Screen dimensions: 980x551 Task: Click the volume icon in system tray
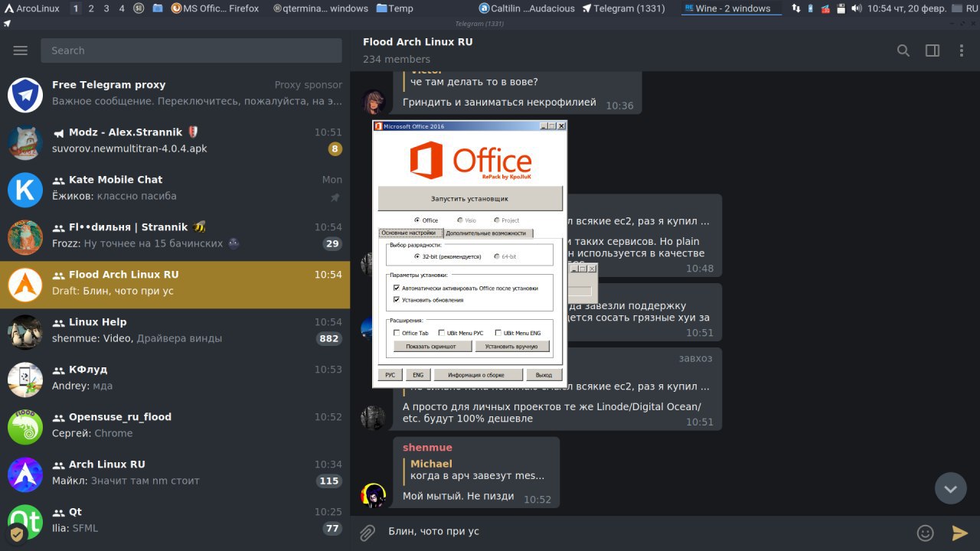pos(855,8)
